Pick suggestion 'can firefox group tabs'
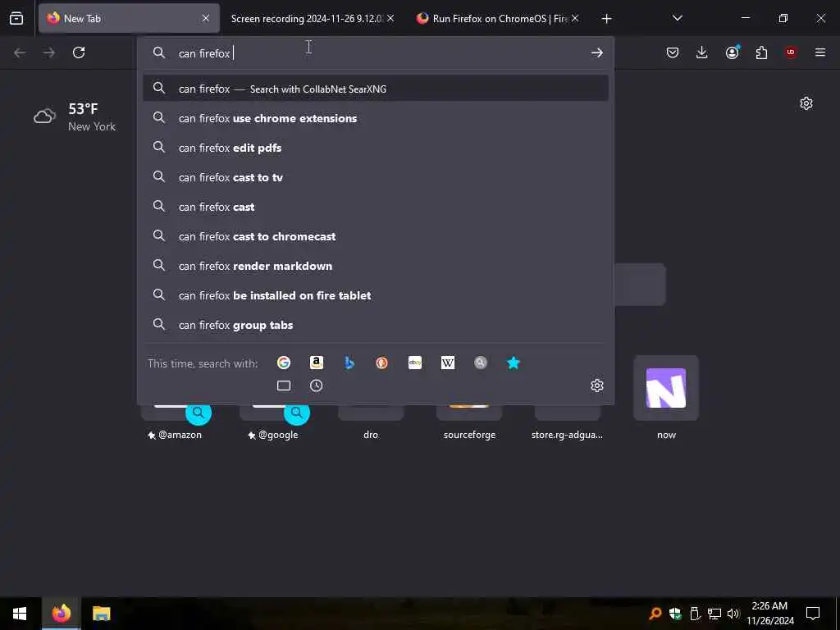The width and height of the screenshot is (840, 630). coord(376,325)
